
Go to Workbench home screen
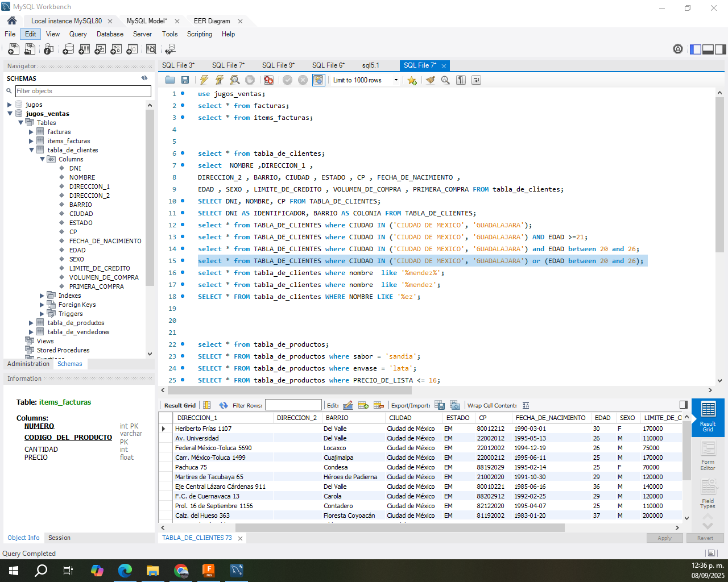pyautogui.click(x=12, y=20)
